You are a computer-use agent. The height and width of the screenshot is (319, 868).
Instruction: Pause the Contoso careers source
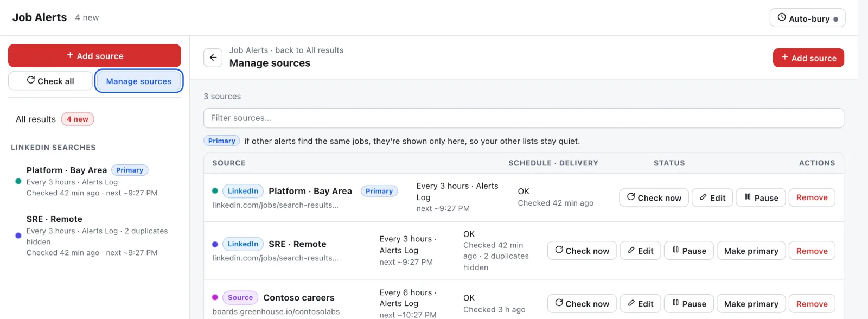pos(689,304)
